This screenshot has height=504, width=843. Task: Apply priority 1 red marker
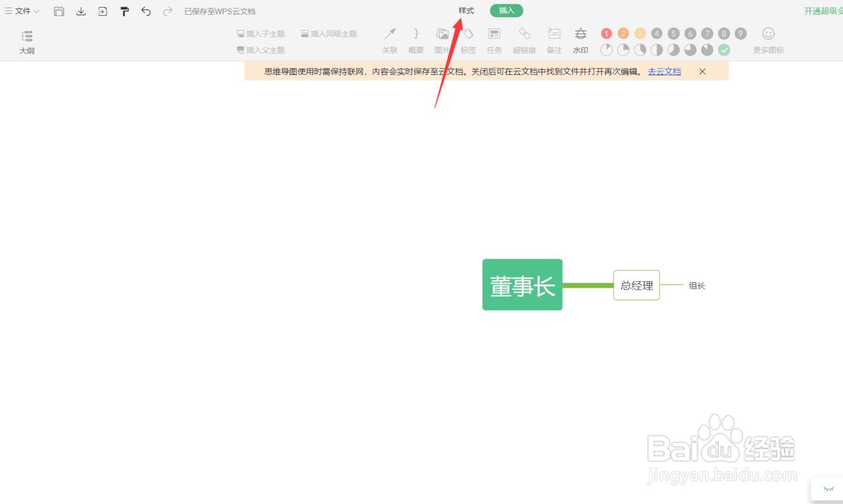(606, 34)
